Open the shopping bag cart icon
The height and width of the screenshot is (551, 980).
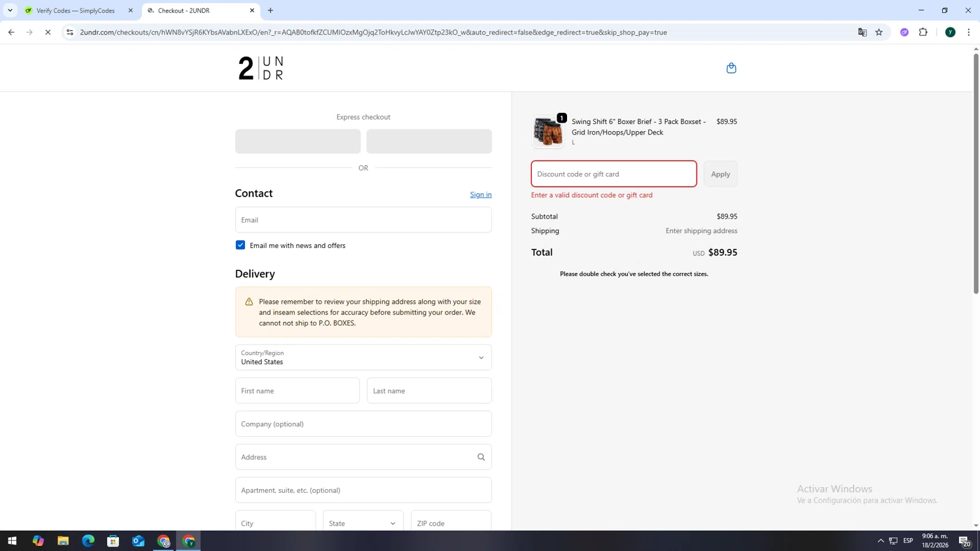click(731, 68)
